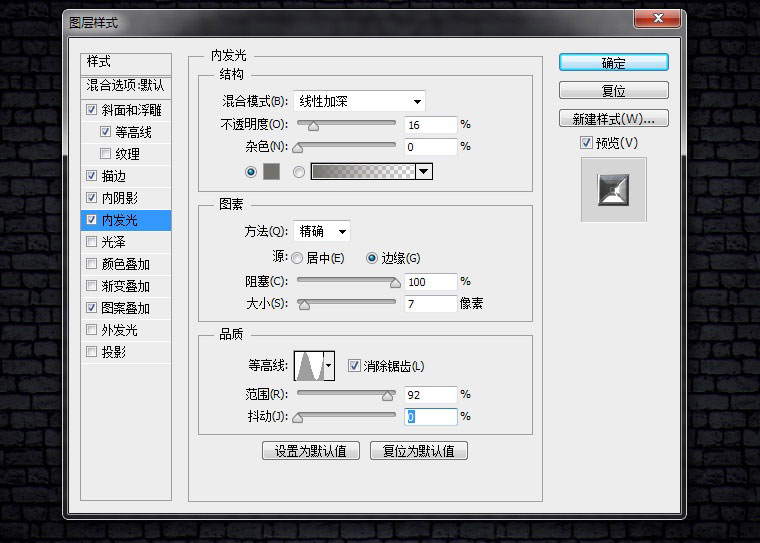
Task: Select the gradient fill radio button
Action: 299,172
